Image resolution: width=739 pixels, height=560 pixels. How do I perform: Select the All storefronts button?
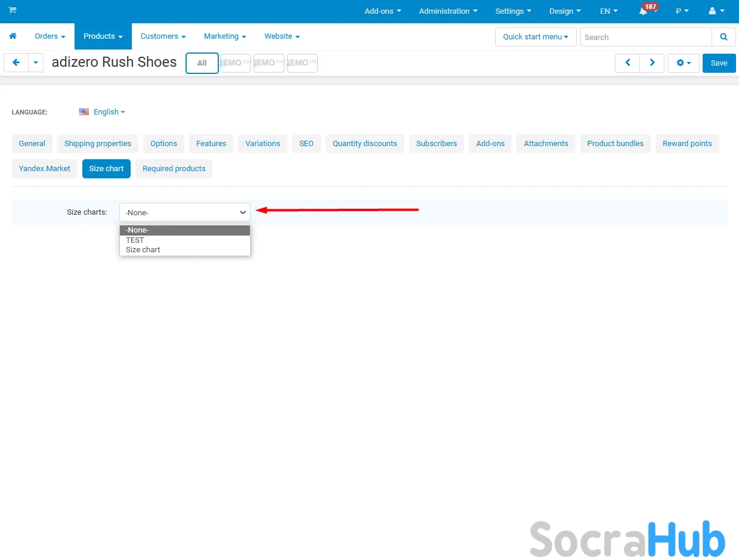[202, 63]
